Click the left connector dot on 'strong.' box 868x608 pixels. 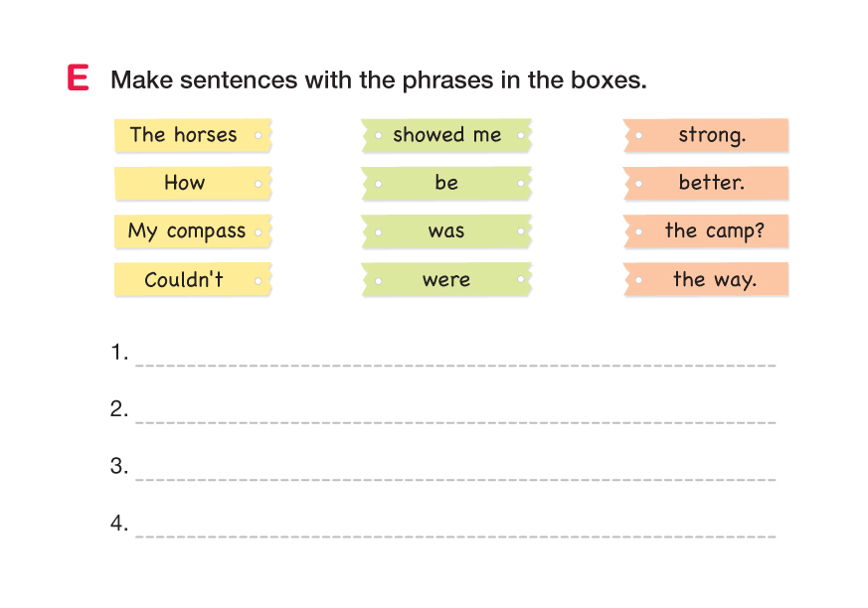click(x=637, y=135)
